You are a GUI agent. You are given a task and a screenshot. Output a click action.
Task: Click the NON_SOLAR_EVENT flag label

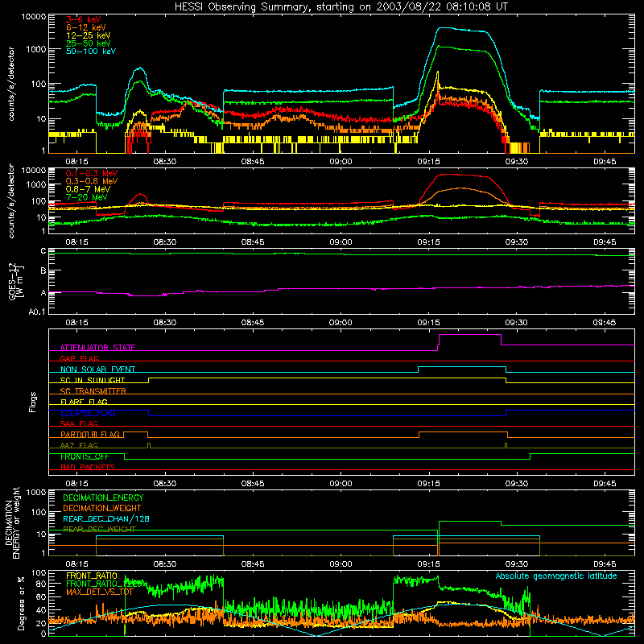click(x=97, y=369)
